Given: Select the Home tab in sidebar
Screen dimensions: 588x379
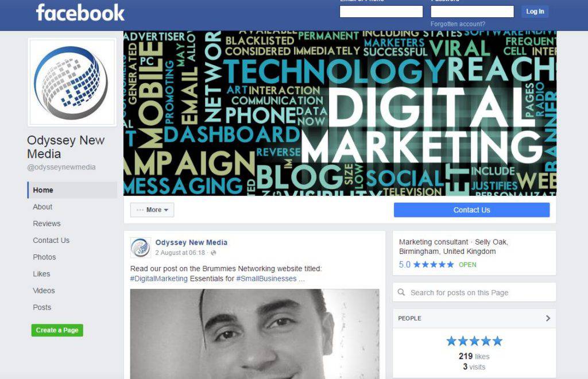Looking at the screenshot, I should coord(72,190).
